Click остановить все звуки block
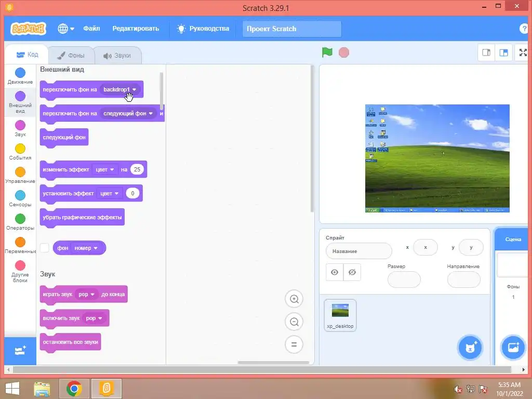 pos(70,342)
